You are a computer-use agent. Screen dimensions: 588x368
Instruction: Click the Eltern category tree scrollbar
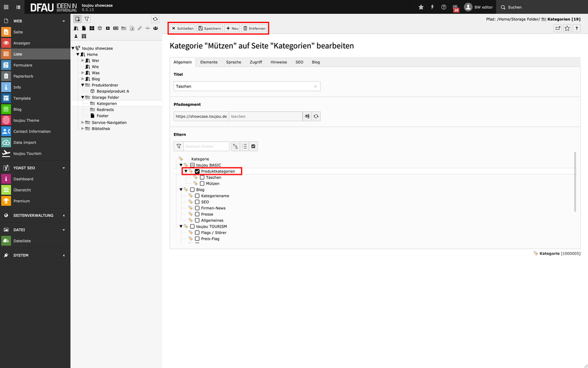[575, 181]
